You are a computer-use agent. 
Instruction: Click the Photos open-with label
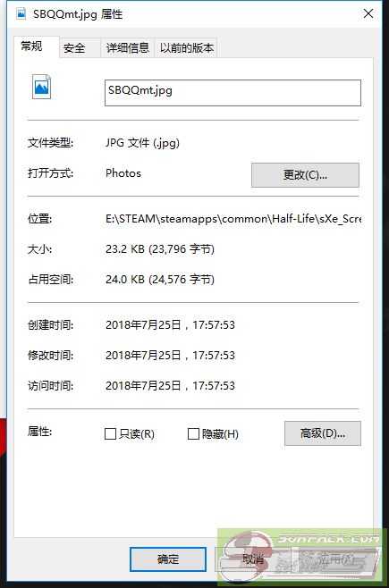coord(123,173)
